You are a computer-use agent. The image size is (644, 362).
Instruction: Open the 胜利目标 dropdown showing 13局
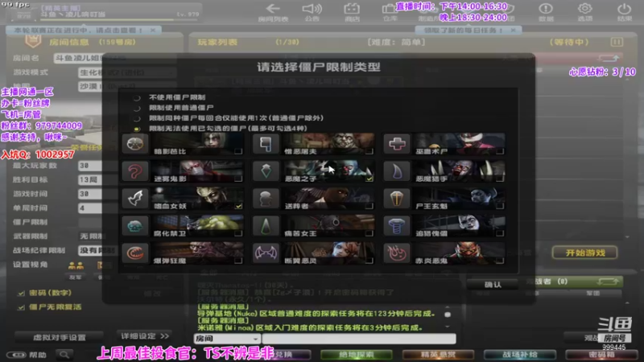90,179
